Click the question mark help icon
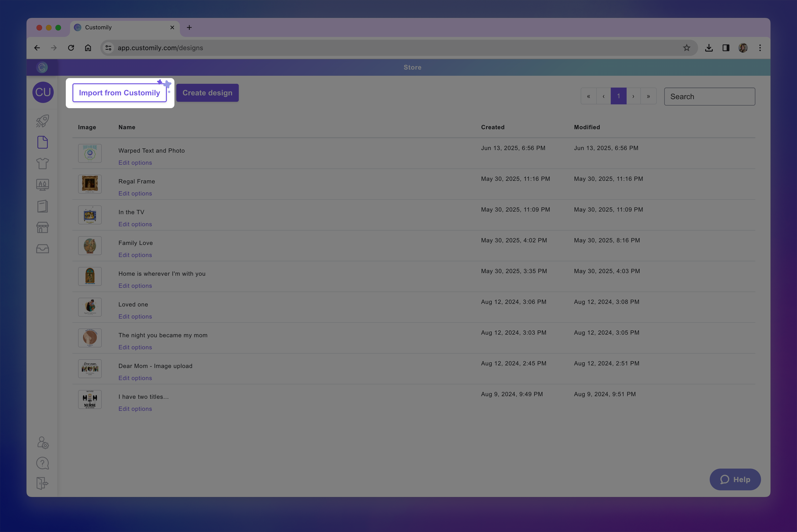The image size is (797, 532). pyautogui.click(x=42, y=463)
